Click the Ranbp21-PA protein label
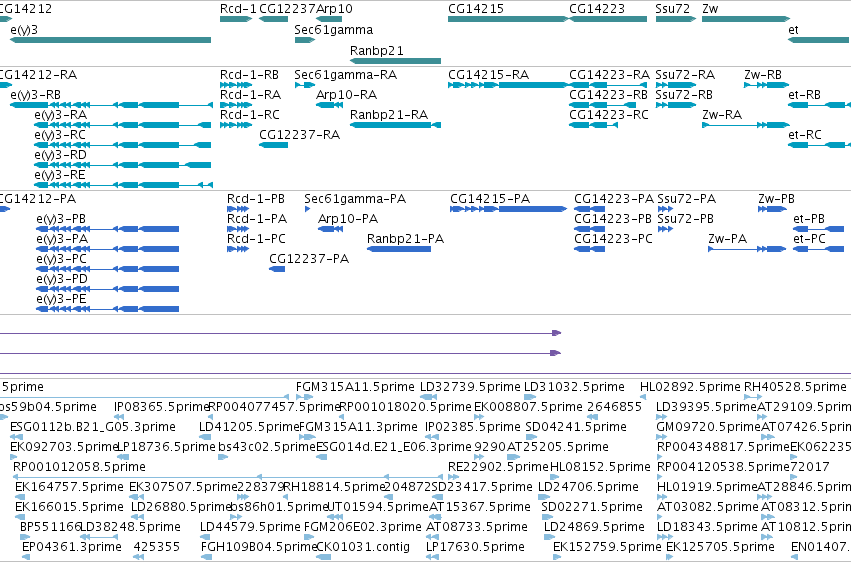Viewport: 851px width, 562px height. 405,239
